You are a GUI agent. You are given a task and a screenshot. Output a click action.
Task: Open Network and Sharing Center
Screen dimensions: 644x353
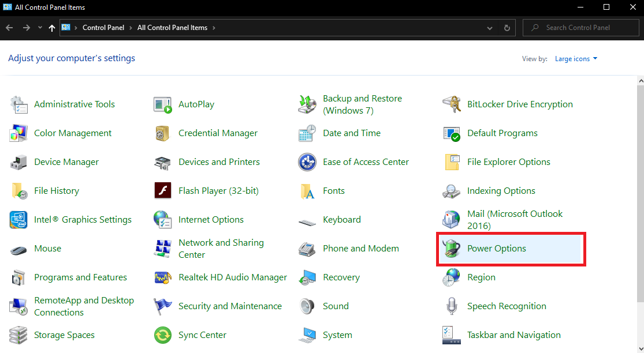coord(222,248)
